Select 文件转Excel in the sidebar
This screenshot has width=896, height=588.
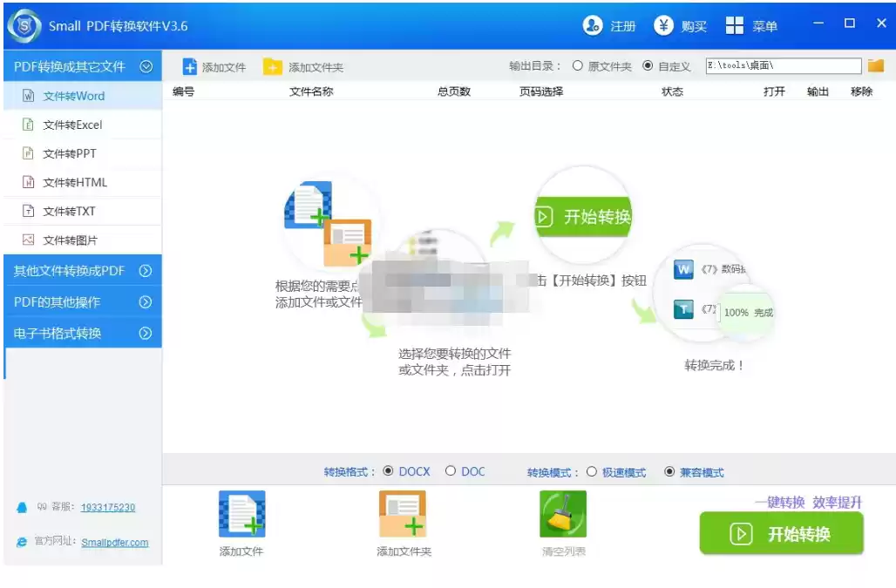[73, 125]
